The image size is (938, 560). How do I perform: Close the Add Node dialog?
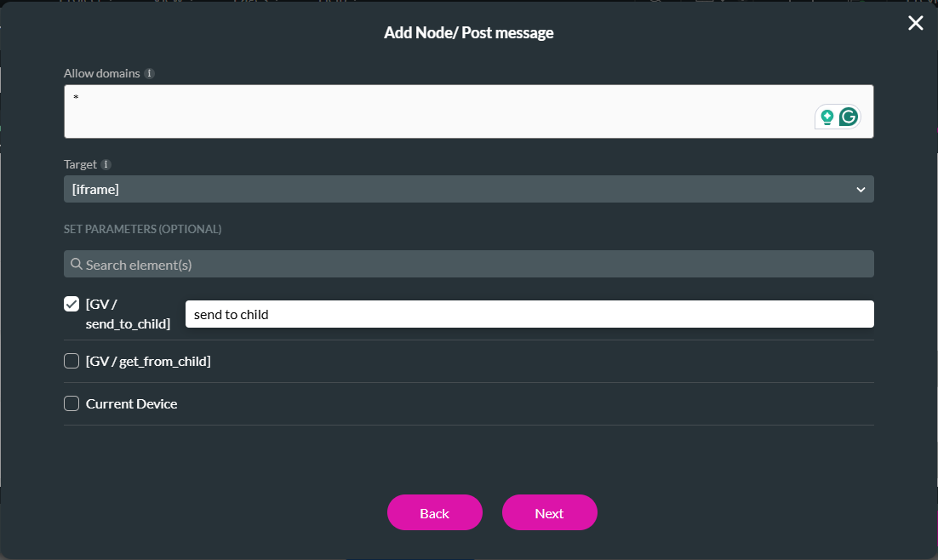click(x=915, y=24)
